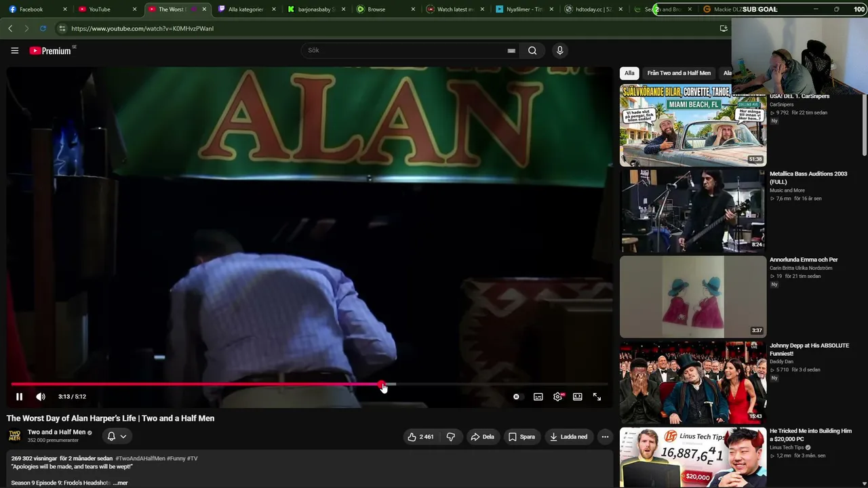Open the #TwoAndAHalfMen hashtag

[140, 458]
